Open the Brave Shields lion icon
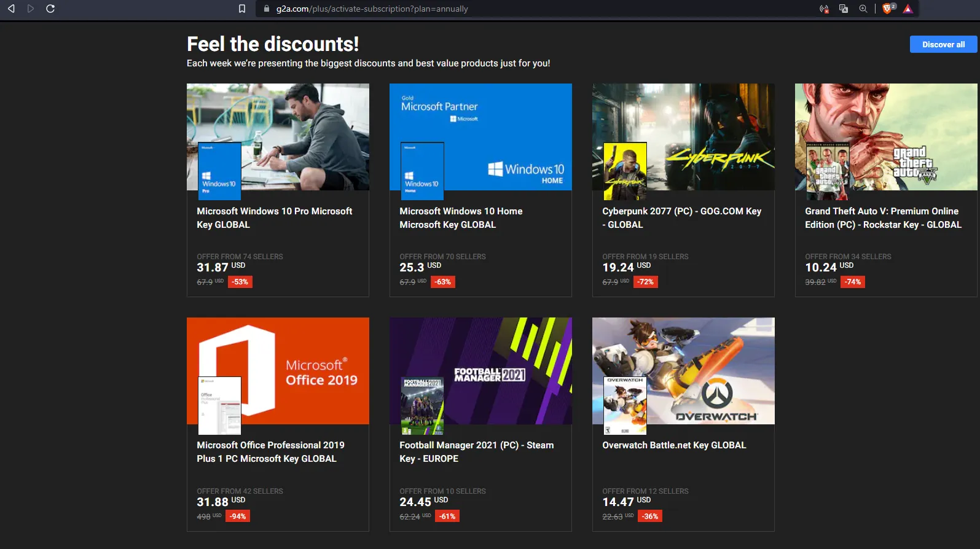This screenshot has height=549, width=980. (x=888, y=9)
